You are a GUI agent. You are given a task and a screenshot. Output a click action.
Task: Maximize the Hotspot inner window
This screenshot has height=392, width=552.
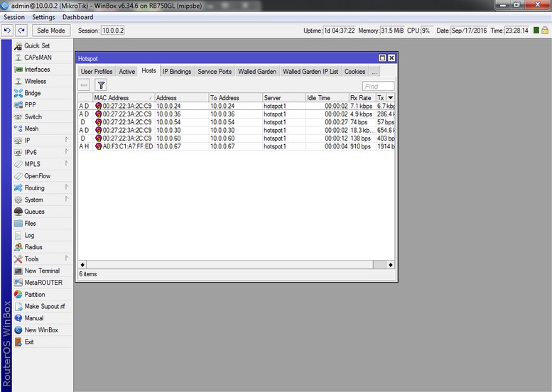382,58
